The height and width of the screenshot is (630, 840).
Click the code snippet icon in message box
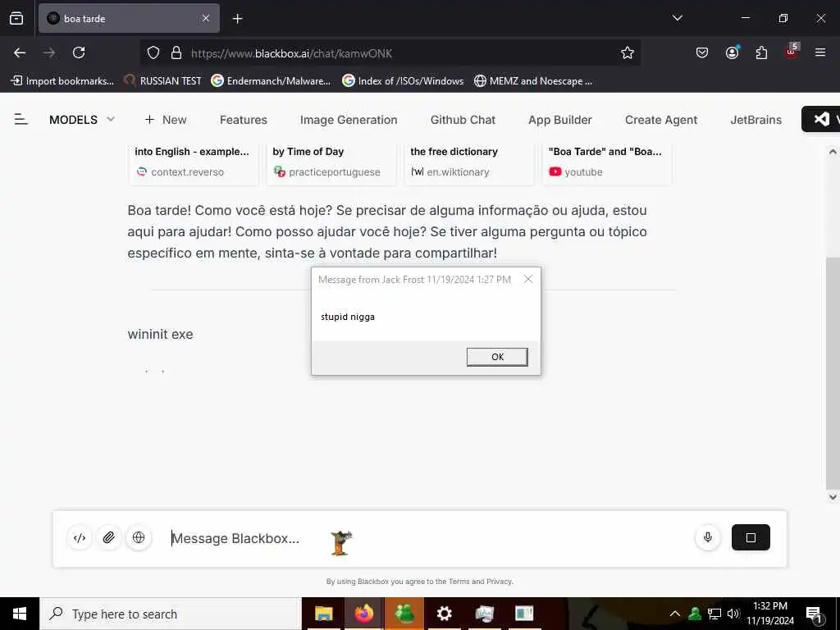[x=80, y=538]
